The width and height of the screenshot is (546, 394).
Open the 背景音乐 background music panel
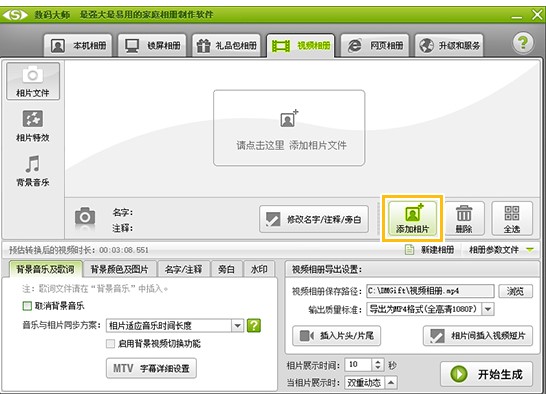(x=33, y=171)
